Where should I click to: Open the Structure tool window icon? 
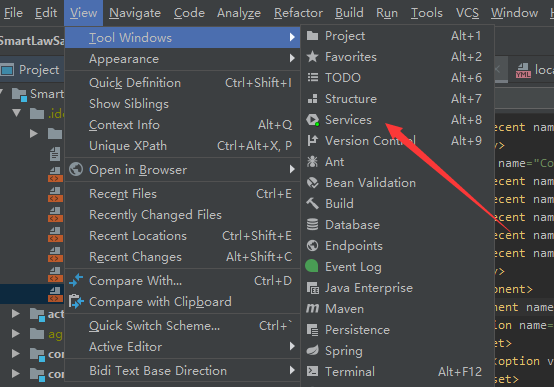point(312,99)
